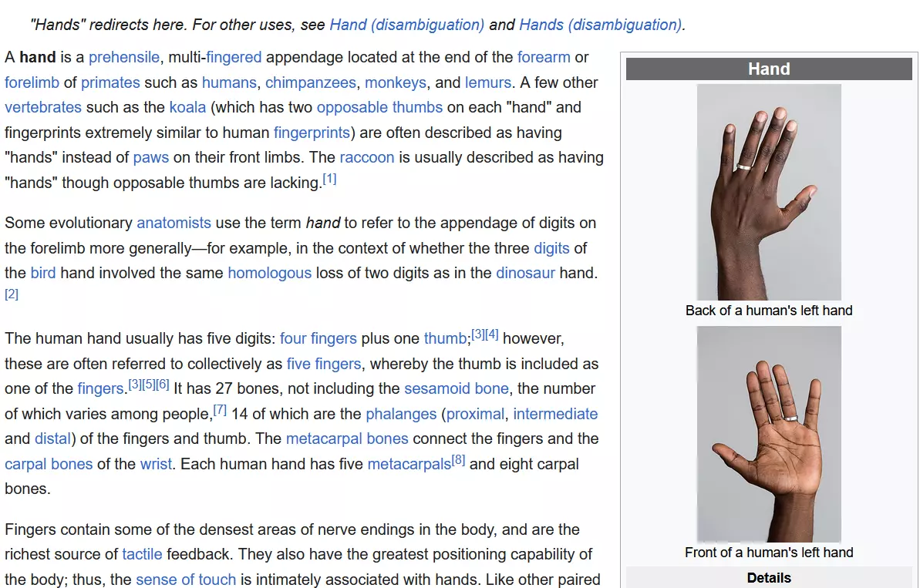Open the fingered article link
The image size is (920, 588).
click(x=234, y=57)
